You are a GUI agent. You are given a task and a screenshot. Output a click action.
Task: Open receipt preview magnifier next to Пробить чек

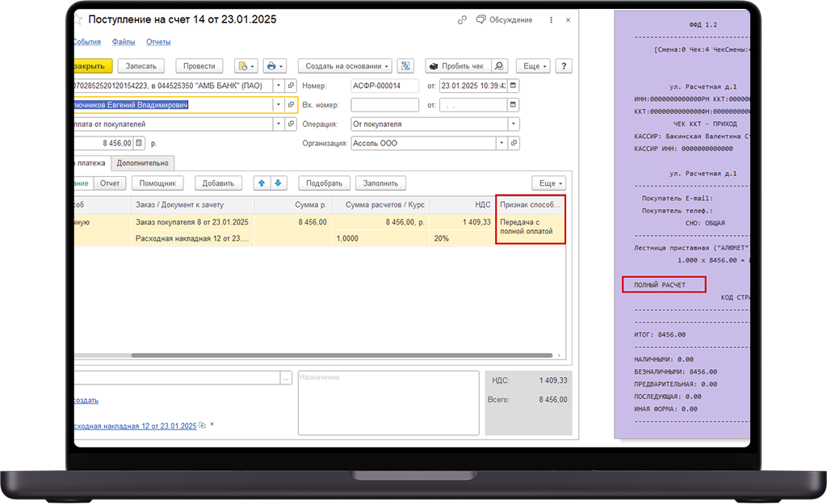click(500, 66)
